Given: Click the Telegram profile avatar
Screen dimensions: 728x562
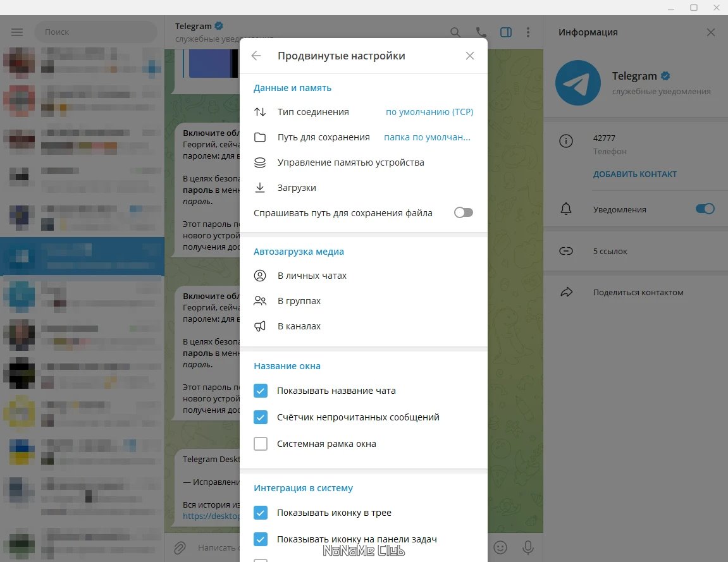Looking at the screenshot, I should 578,83.
